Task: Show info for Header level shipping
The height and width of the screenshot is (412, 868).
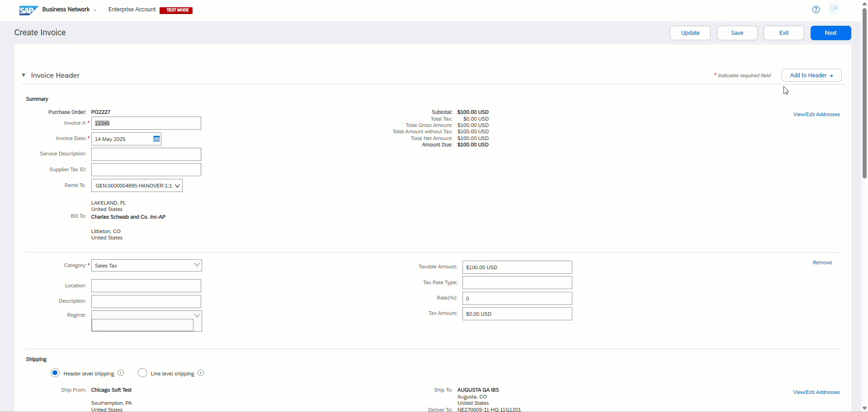Action: pos(121,373)
